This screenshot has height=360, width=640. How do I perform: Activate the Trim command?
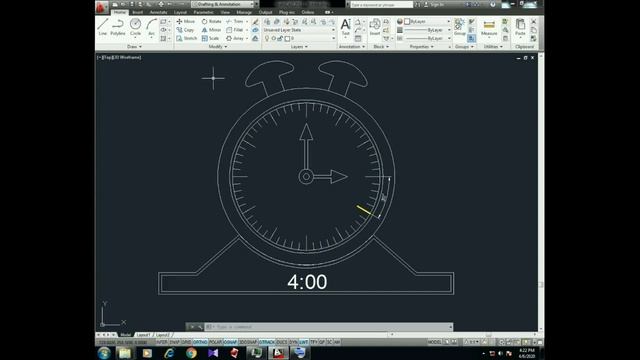(235, 21)
